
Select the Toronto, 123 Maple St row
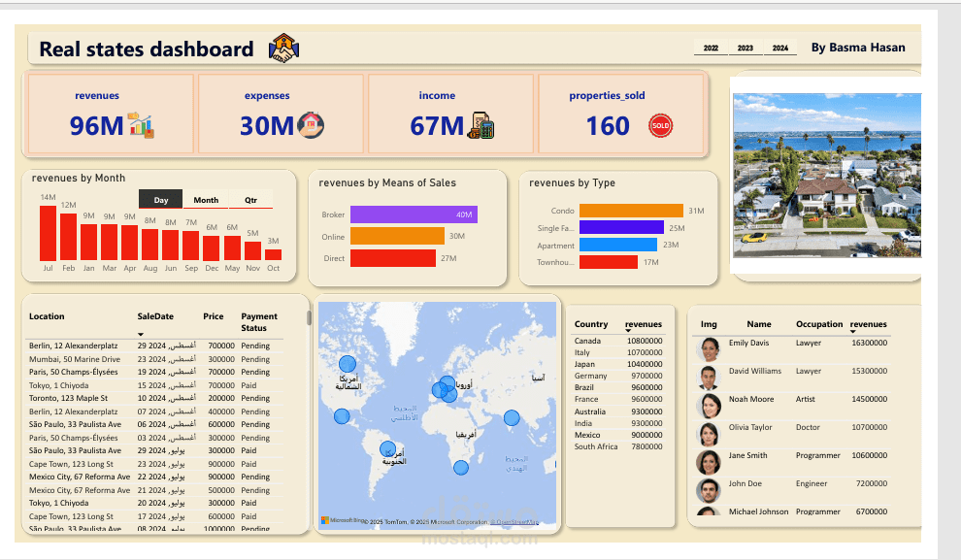click(154, 398)
